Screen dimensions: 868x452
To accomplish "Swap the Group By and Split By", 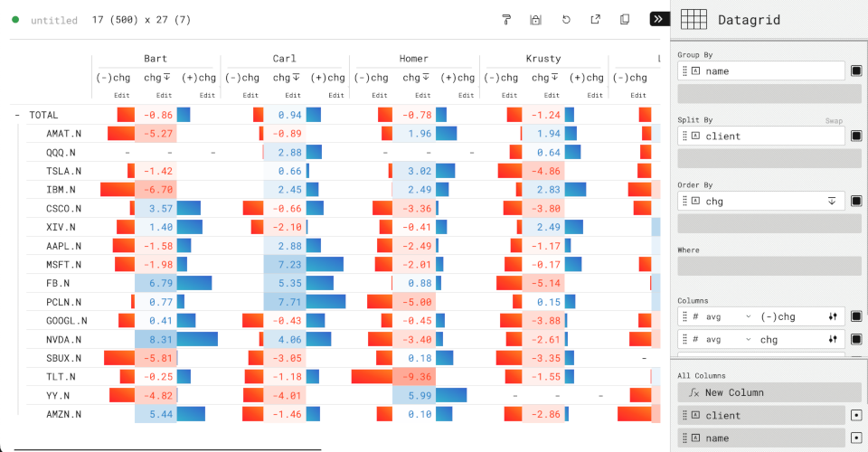I will [834, 120].
